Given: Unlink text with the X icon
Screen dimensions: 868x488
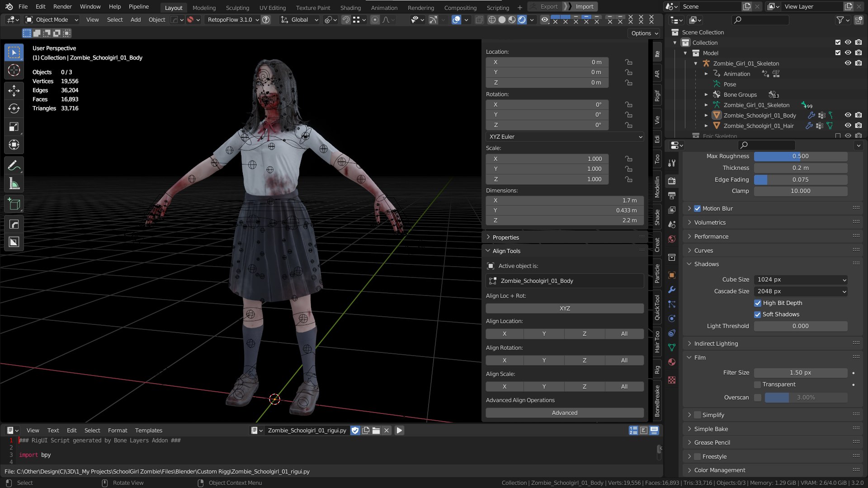Looking at the screenshot, I should [387, 431].
